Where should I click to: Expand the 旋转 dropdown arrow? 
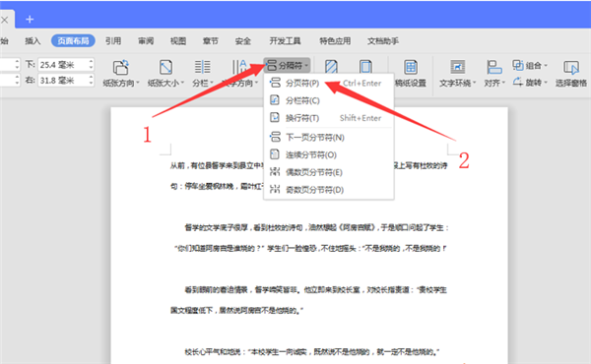pyautogui.click(x=546, y=83)
